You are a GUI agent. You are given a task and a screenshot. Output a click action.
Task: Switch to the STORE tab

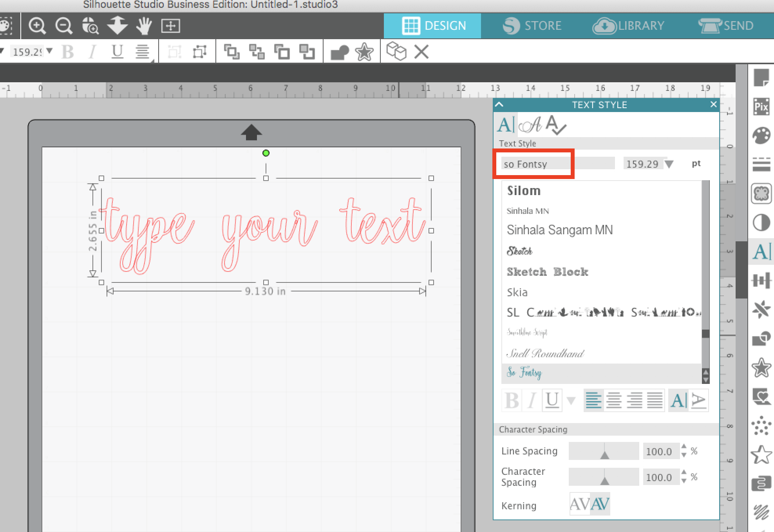coord(532,26)
